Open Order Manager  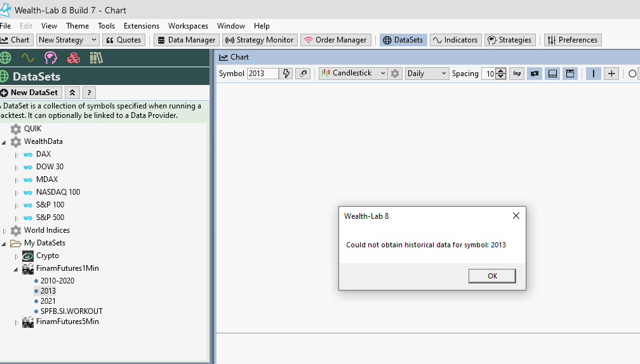coord(335,40)
